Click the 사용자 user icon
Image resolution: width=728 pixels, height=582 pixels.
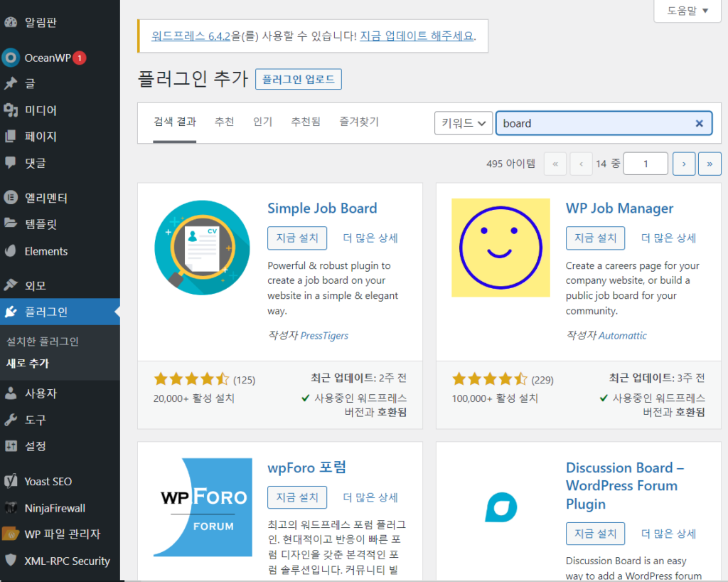tap(11, 393)
